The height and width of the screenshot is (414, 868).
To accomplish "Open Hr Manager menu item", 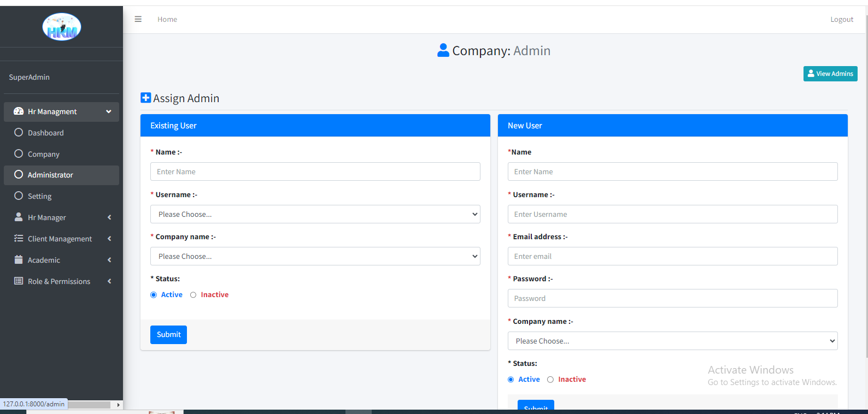I will click(x=61, y=217).
